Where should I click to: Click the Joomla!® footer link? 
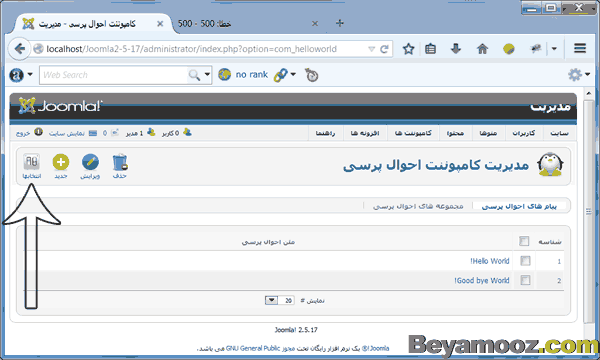click(x=376, y=348)
